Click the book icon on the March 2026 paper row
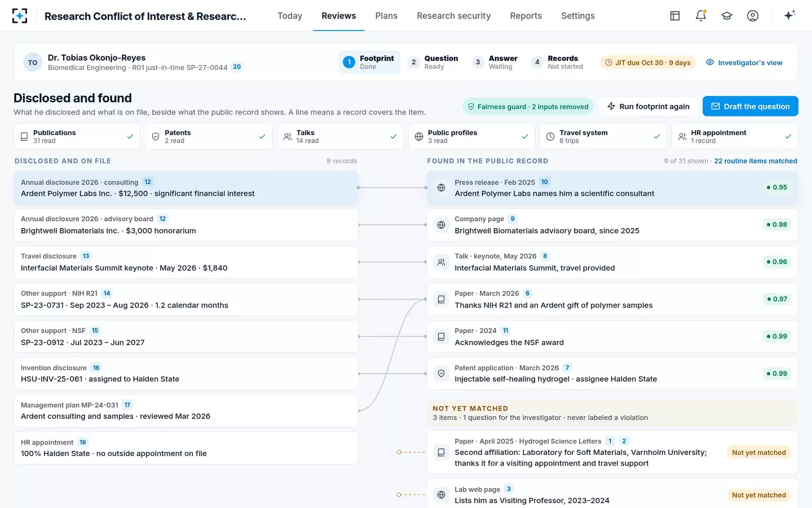 [442, 299]
